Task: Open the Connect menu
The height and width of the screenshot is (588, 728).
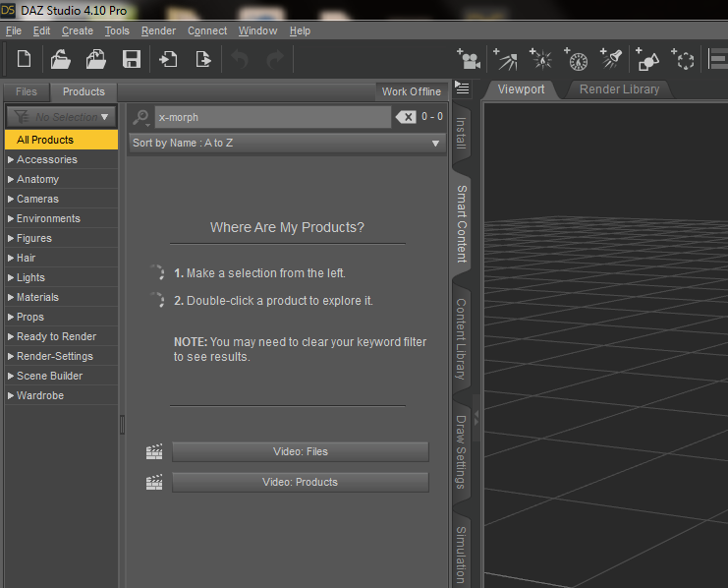Action: (207, 30)
